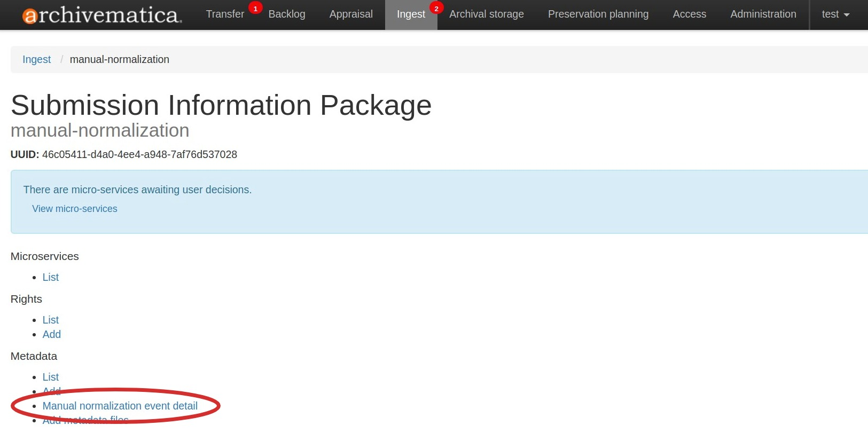Open Manual normalization event detail
868x441 pixels.
120,406
